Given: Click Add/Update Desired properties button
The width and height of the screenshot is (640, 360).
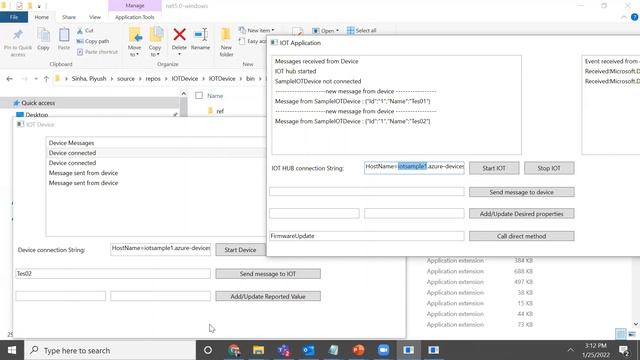Looking at the screenshot, I should click(x=522, y=213).
